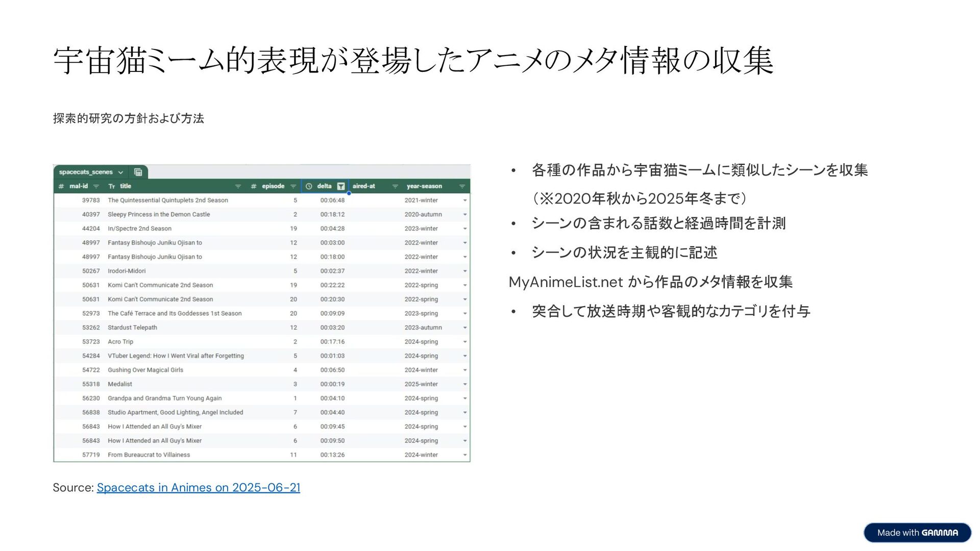Select text MyAnimeList.net から作品のメタ情報を収集

tap(651, 282)
